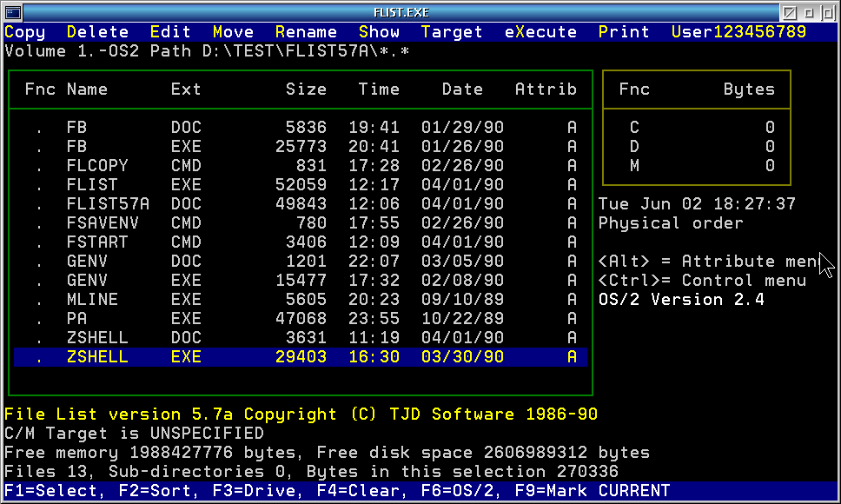
Task: Select the FLIST EXE file row
Action: (301, 185)
